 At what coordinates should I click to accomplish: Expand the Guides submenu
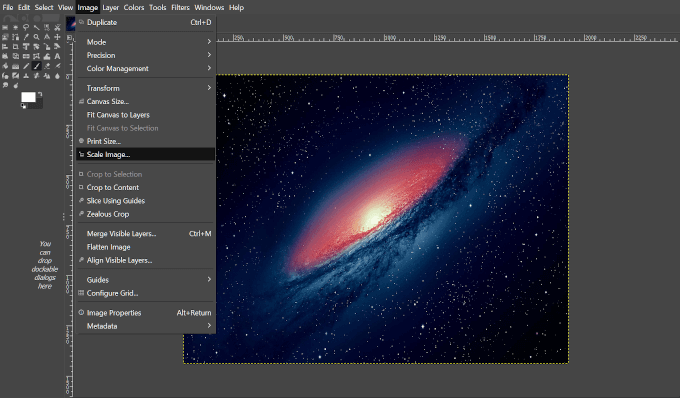tap(146, 280)
